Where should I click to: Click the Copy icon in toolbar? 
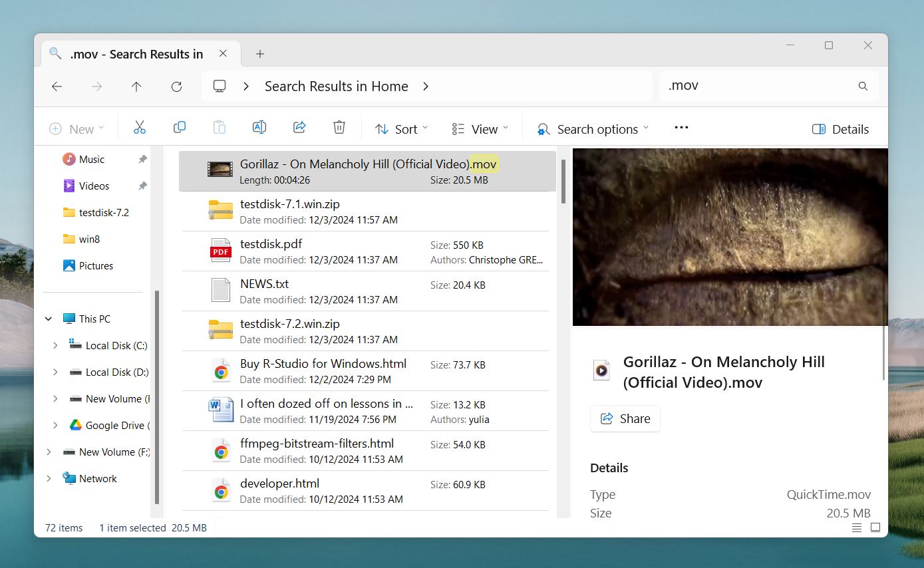click(x=179, y=128)
